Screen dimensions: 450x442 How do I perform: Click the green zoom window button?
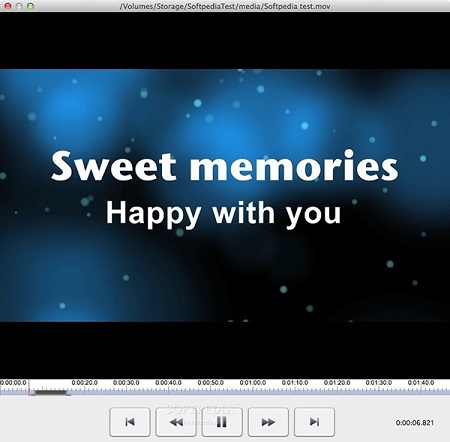tap(30, 6)
